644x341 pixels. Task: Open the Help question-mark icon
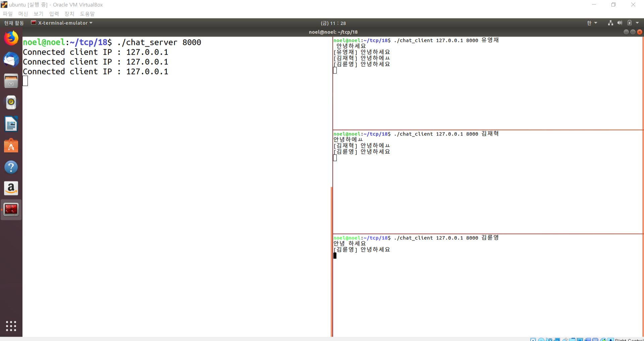pos(11,167)
